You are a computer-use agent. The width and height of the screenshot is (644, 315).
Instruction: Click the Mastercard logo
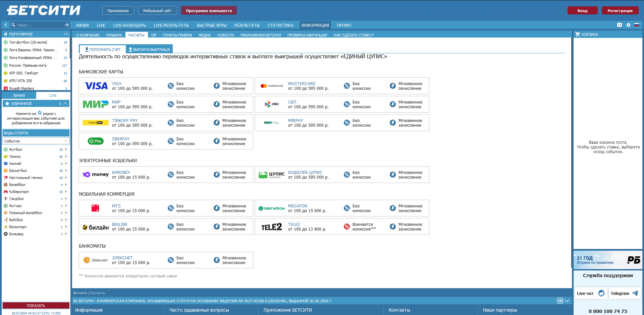[x=272, y=86]
